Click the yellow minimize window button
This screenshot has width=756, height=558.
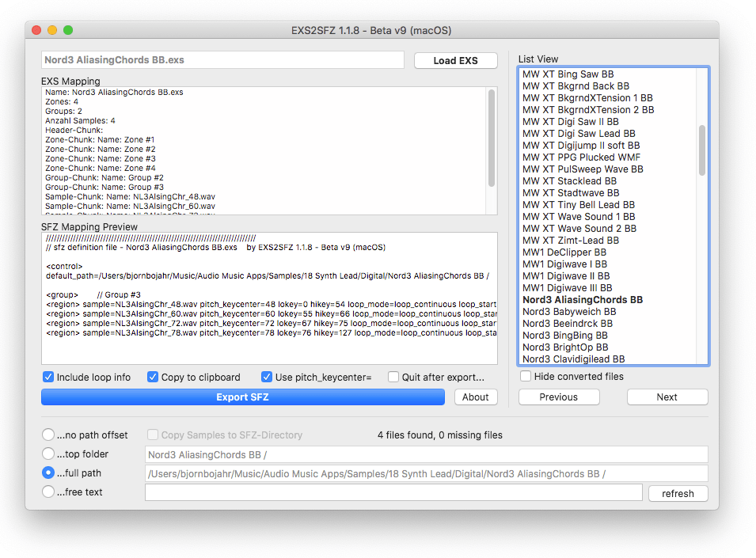(x=52, y=30)
